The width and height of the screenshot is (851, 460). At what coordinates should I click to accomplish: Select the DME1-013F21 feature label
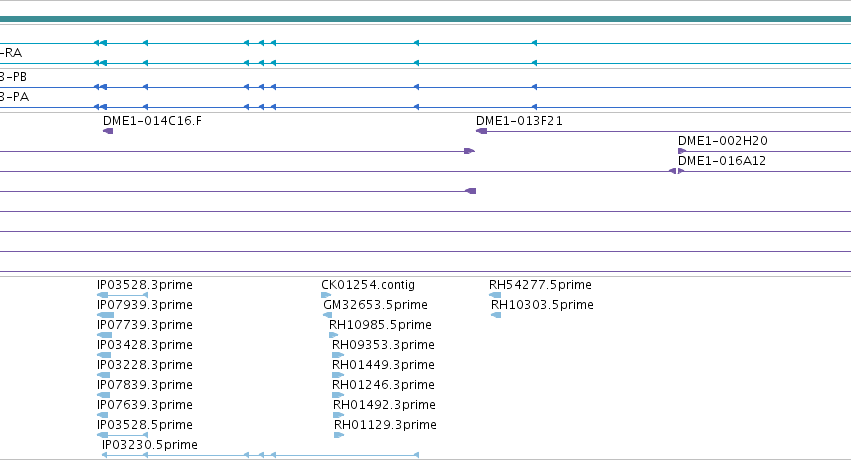519,120
